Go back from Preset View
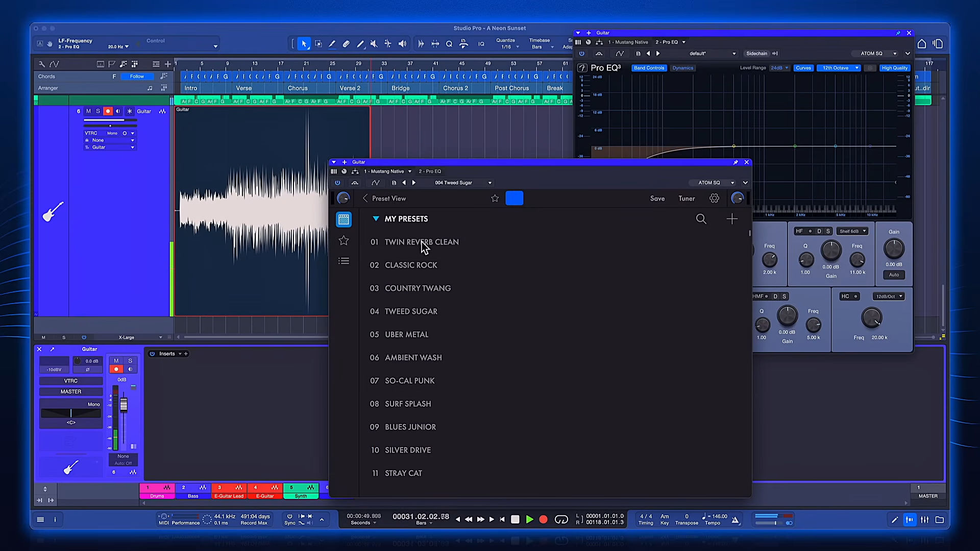Viewport: 980px width, 551px height. (365, 198)
